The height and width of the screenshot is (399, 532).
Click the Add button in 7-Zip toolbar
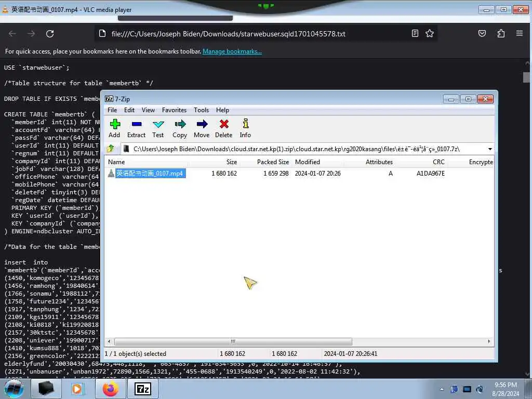115,128
